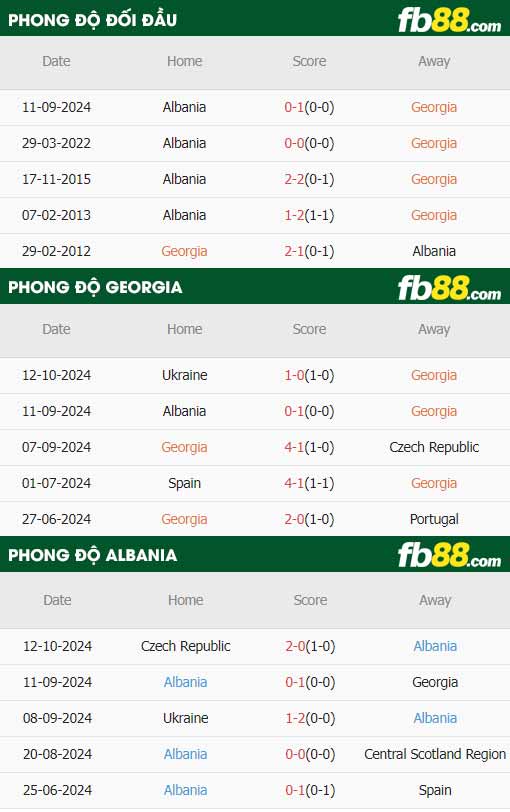Click the Score column header in Georgia table
Image resolution: width=510 pixels, height=812 pixels.
[x=309, y=329]
